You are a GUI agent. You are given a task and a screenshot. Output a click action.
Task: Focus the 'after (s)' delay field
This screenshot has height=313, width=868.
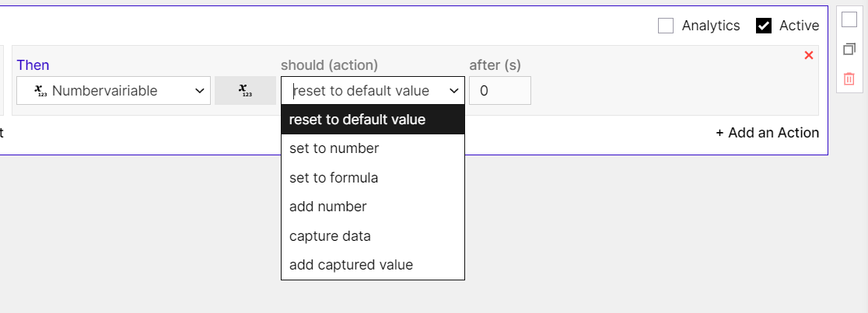point(500,91)
